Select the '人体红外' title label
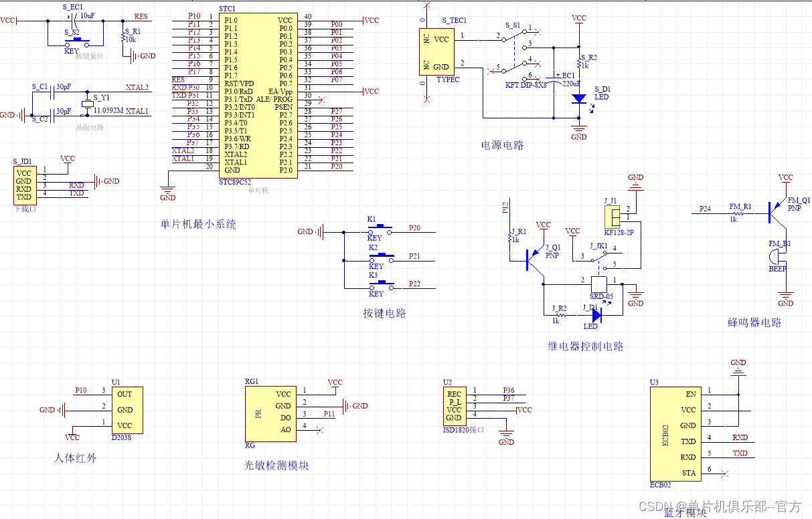This screenshot has height=519, width=812. pos(75,459)
